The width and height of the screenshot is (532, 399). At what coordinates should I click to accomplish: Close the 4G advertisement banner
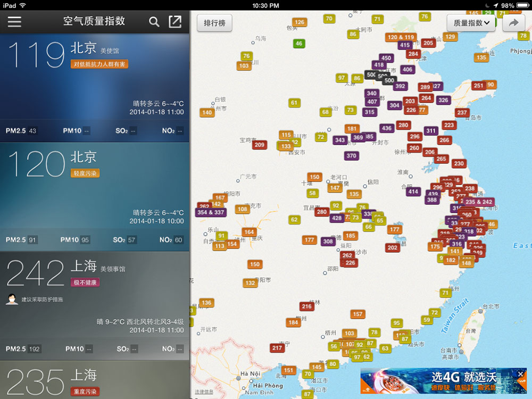[x=521, y=375]
